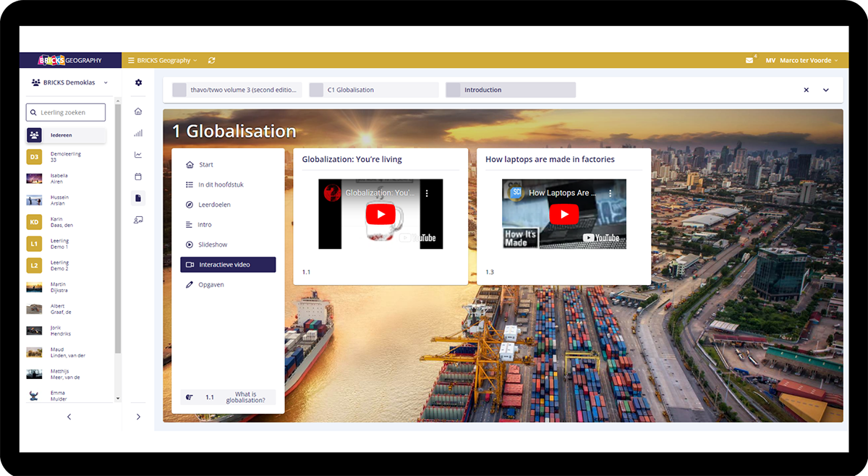
Task: Open the line graph progress icon
Action: pos(138,155)
